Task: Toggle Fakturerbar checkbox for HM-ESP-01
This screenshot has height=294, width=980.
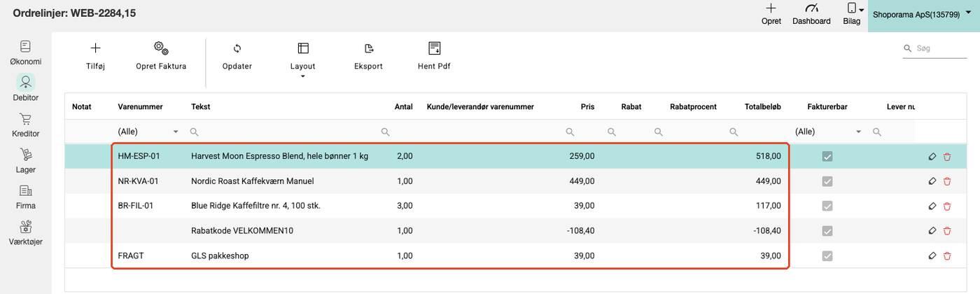Action: click(827, 157)
